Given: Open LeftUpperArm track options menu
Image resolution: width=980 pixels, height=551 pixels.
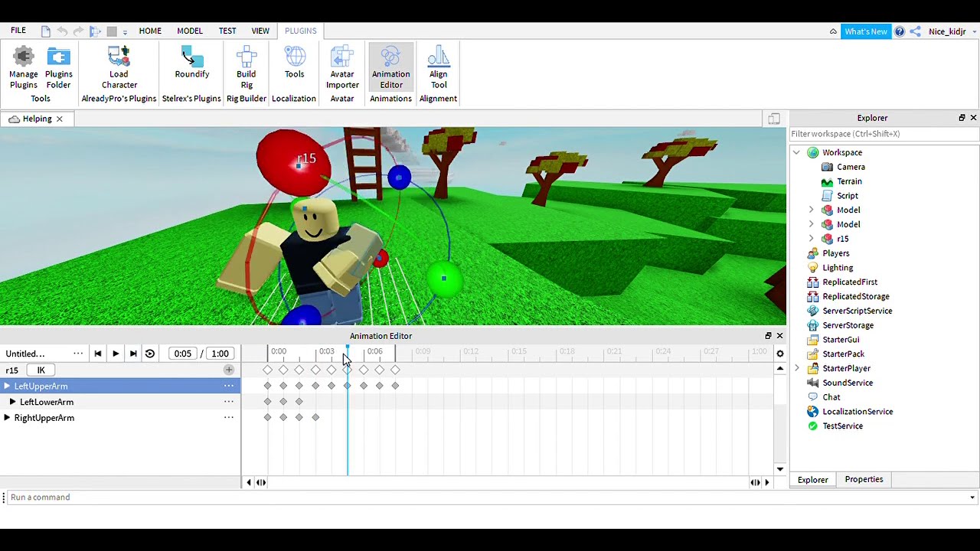Looking at the screenshot, I should (x=228, y=386).
